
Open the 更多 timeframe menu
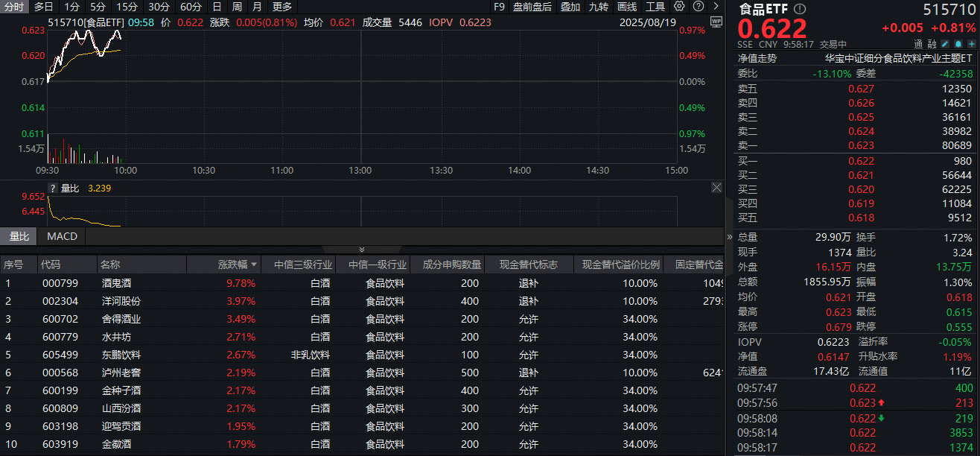tap(282, 7)
